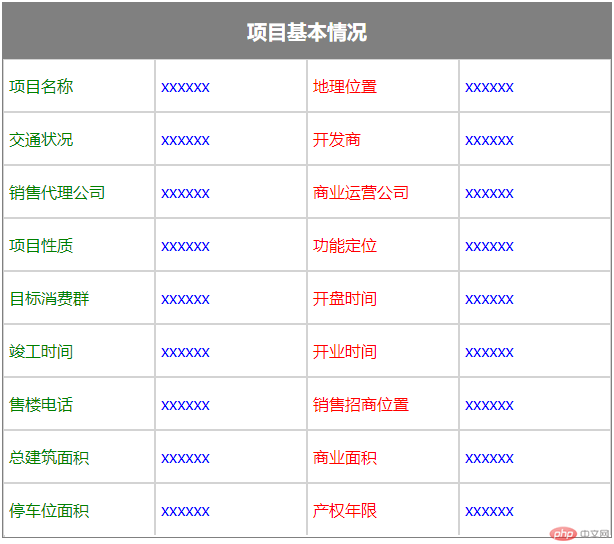Select the xxxxxx value beside 总建筑面积
The height and width of the screenshot is (544, 614).
186,459
